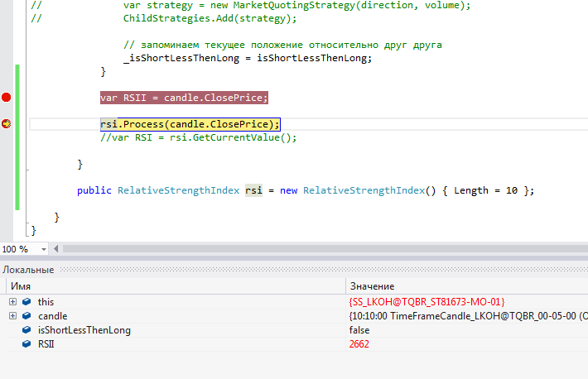Click 'RelativeStrengthIndex' type after public keyword
Image resolution: width=588 pixels, height=379 pixels.
coord(179,190)
